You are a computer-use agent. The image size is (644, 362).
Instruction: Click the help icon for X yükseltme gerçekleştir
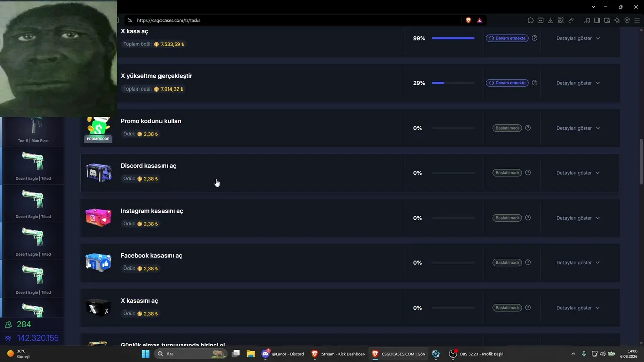pyautogui.click(x=534, y=83)
